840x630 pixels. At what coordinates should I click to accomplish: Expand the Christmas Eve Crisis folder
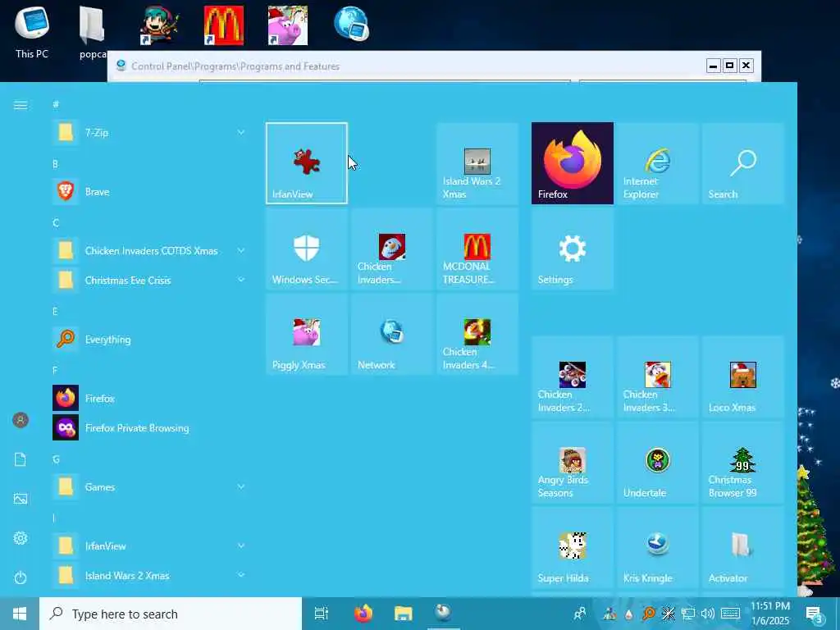149,281
